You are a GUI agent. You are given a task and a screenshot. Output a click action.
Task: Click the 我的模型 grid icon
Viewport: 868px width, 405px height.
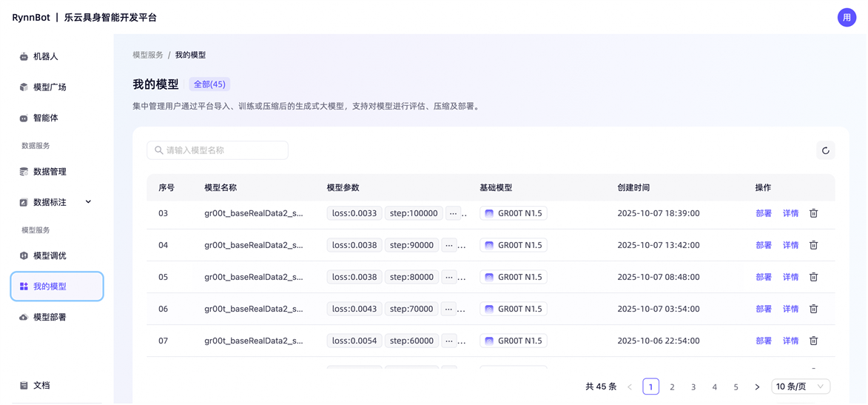pos(24,287)
